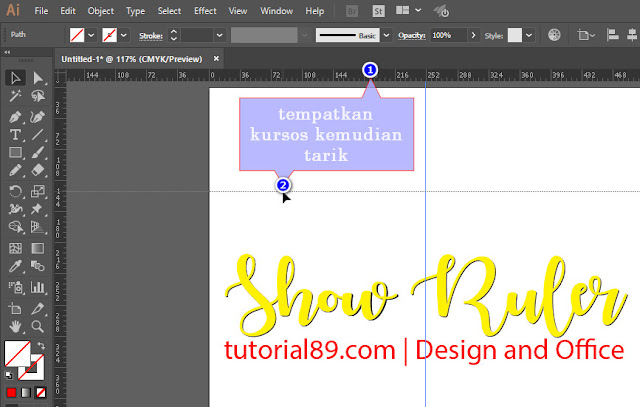Open the File menu
This screenshot has width=640, height=407.
tap(41, 11)
